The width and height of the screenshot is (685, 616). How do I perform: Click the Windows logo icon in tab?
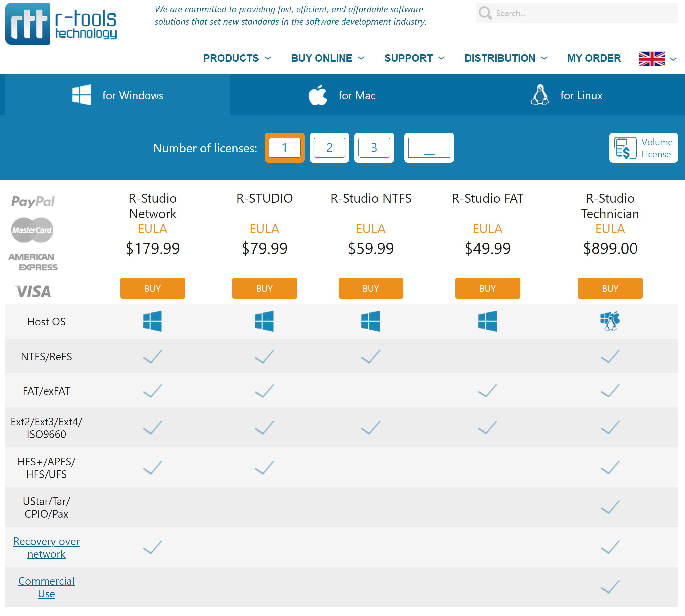pyautogui.click(x=81, y=95)
